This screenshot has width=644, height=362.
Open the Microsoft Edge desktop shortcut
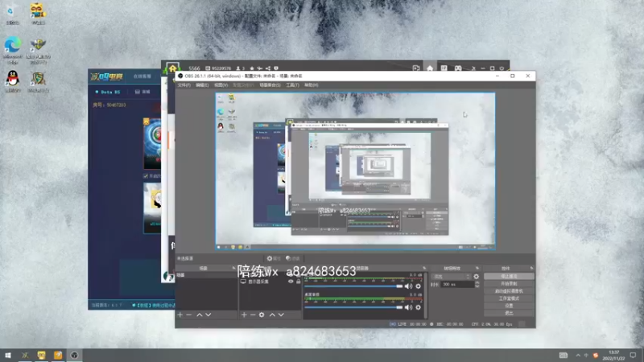pyautogui.click(x=13, y=51)
